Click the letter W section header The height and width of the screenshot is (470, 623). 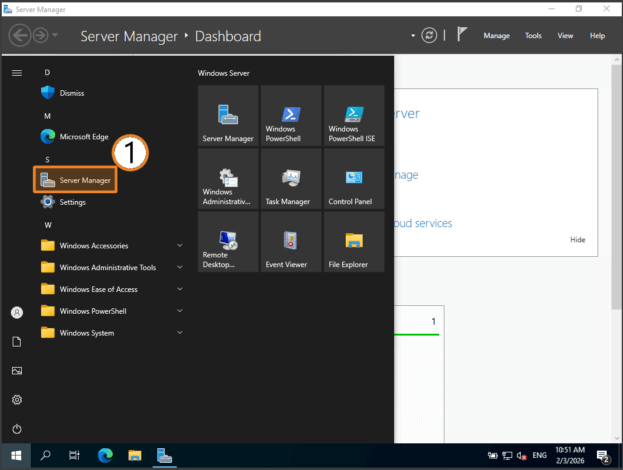48,225
